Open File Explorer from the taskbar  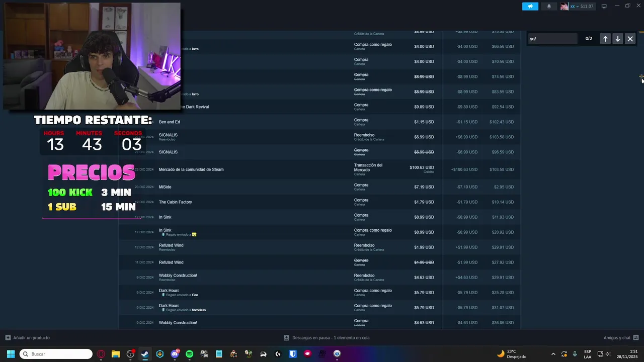(x=115, y=354)
